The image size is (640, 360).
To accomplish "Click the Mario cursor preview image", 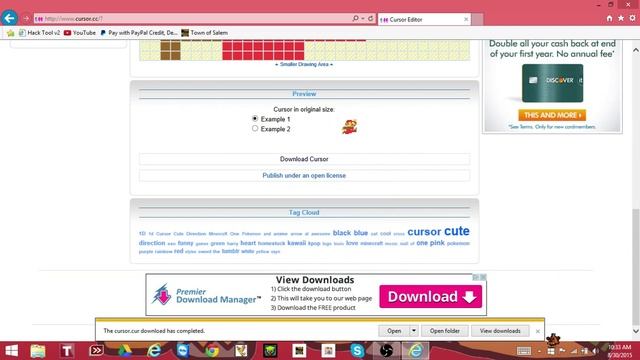I will click(349, 127).
